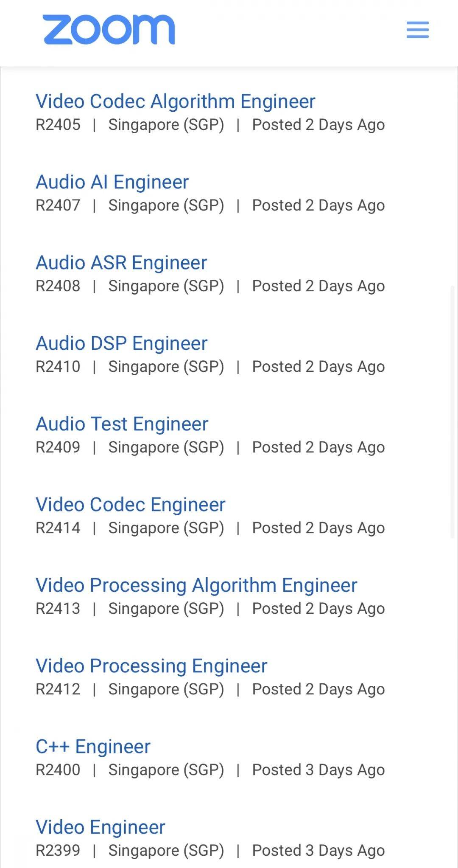Click the page scrollbar on right edge
This screenshot has width=458, height=868.
pyautogui.click(x=452, y=412)
